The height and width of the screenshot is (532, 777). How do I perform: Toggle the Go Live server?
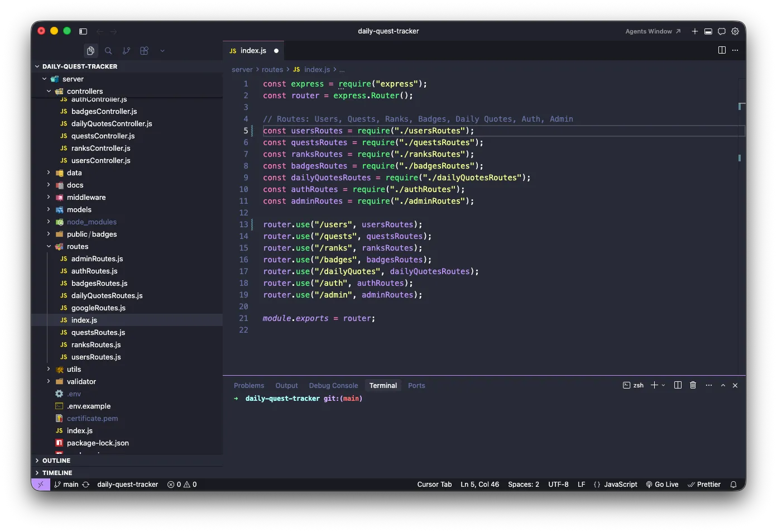click(x=662, y=485)
